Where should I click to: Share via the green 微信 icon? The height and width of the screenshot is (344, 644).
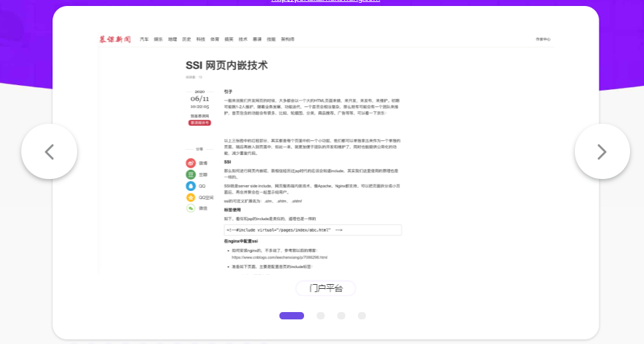tap(190, 208)
